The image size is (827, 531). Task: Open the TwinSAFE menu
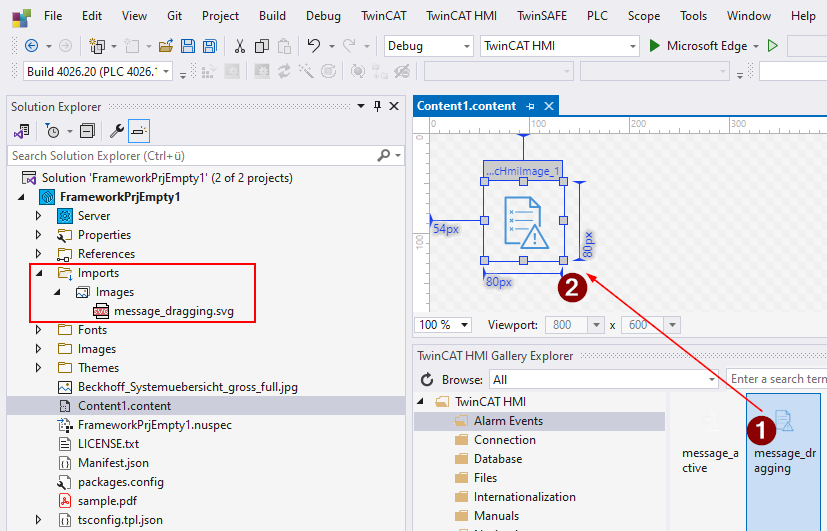(541, 16)
